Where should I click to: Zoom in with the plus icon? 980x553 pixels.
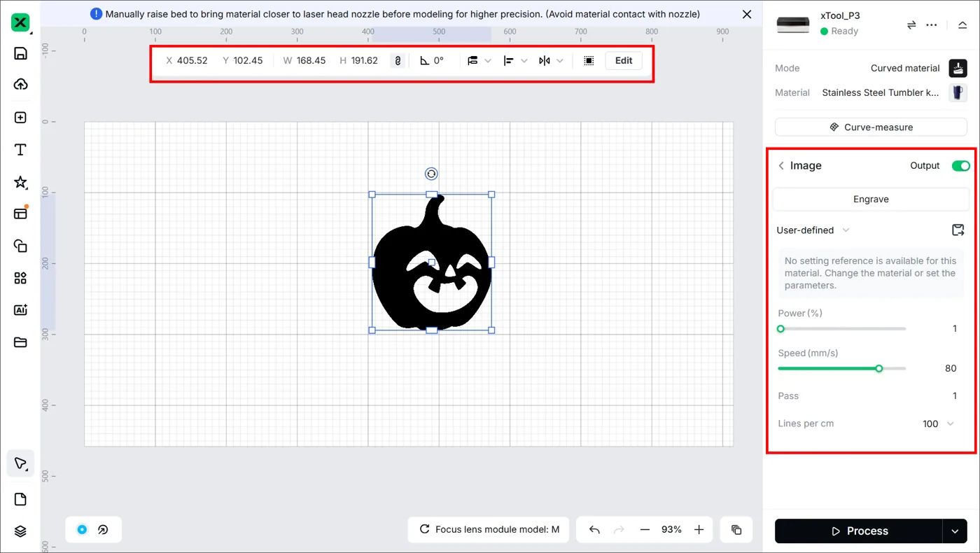pos(699,530)
